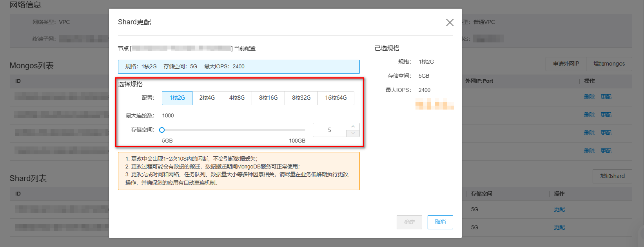Viewport: 644px width, 247px height.
Task: Click the Shard更配 dialog title
Action: [x=134, y=22]
